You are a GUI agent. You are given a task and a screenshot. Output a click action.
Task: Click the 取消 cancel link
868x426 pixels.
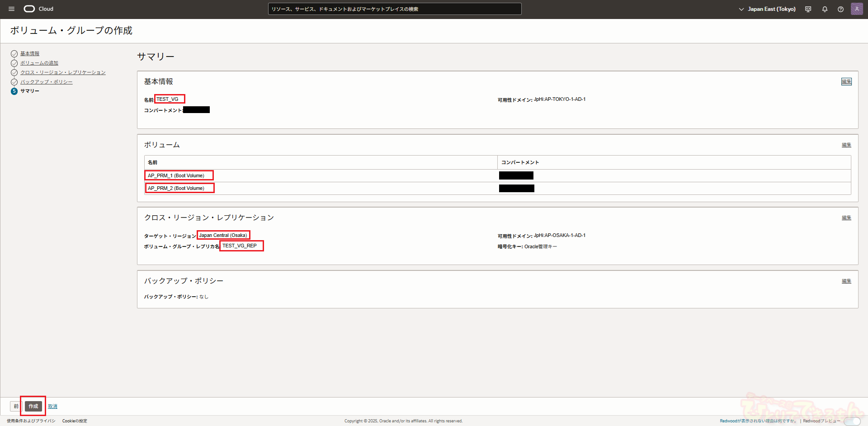click(52, 407)
